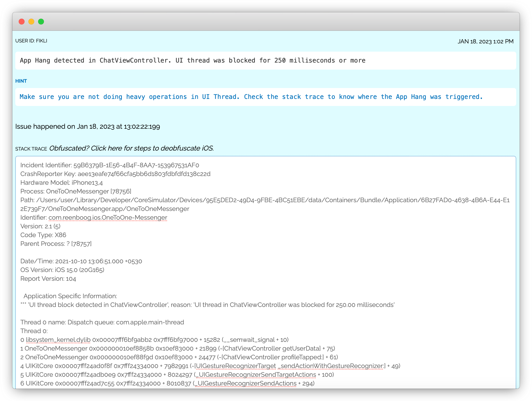This screenshot has width=532, height=401.
Task: Click _UIGestureRecognizerSendTargetActions in the trace
Action: click(256, 375)
